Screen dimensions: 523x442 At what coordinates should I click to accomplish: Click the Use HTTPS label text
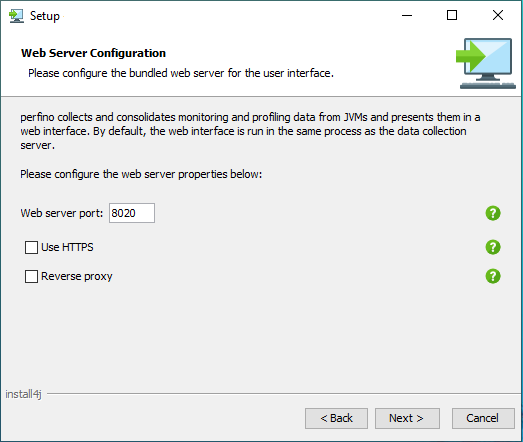point(67,247)
